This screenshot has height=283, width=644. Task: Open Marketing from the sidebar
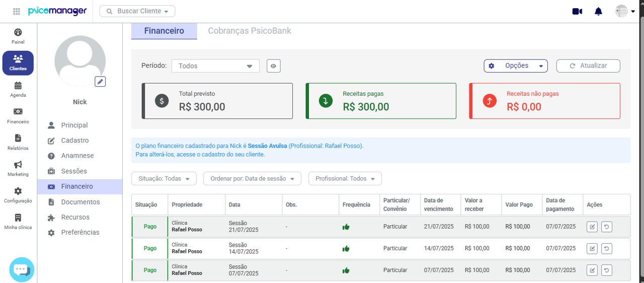(x=18, y=169)
